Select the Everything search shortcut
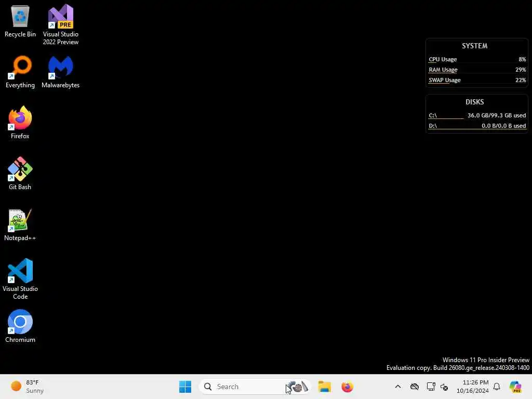Viewport: 532px width, 399px height. click(20, 72)
